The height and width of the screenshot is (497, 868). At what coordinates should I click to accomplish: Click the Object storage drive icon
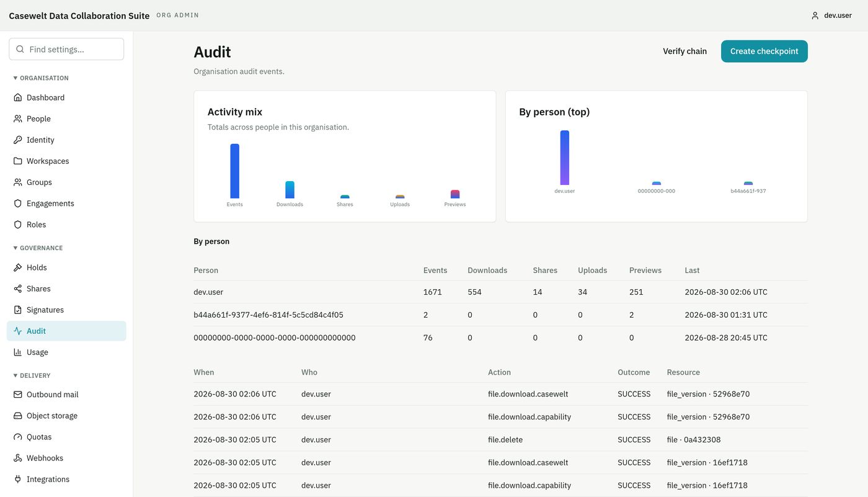[18, 416]
